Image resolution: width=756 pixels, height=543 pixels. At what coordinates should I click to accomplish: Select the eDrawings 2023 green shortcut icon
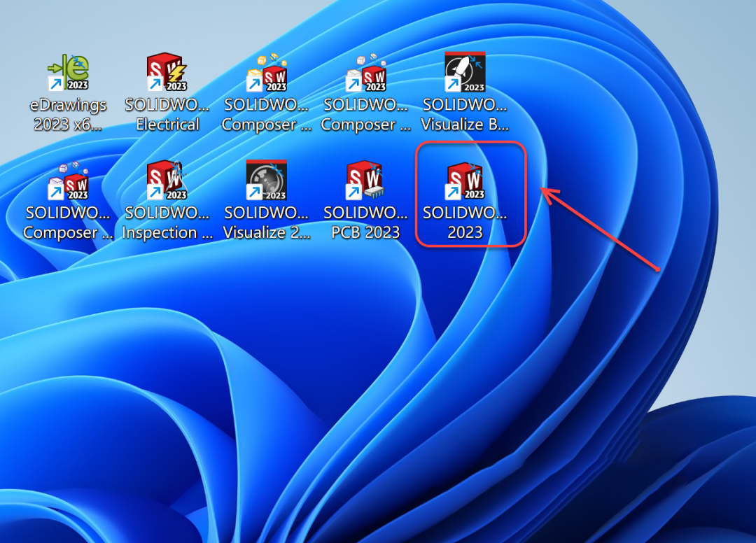click(68, 73)
